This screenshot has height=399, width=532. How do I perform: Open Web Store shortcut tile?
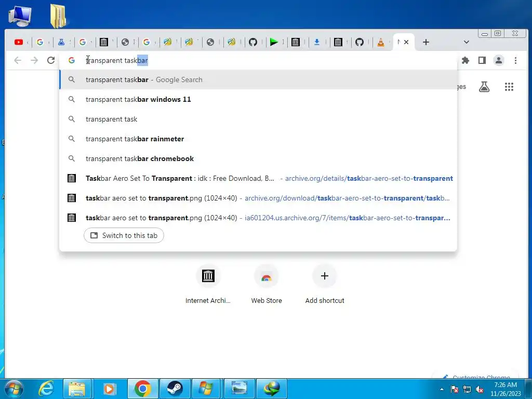pyautogui.click(x=267, y=284)
